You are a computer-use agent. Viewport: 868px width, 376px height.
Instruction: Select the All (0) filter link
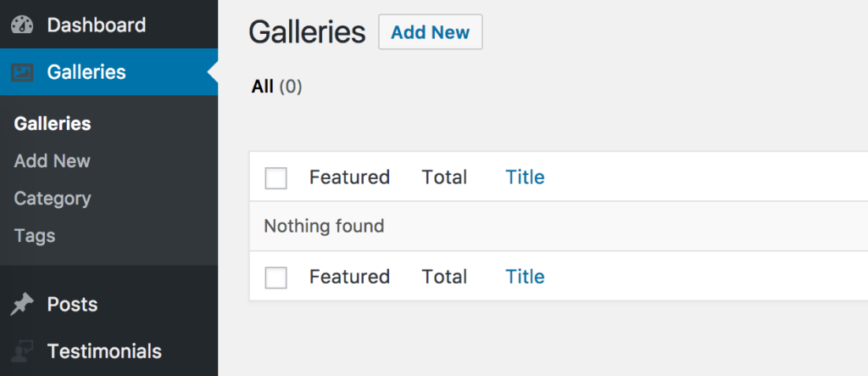[277, 87]
